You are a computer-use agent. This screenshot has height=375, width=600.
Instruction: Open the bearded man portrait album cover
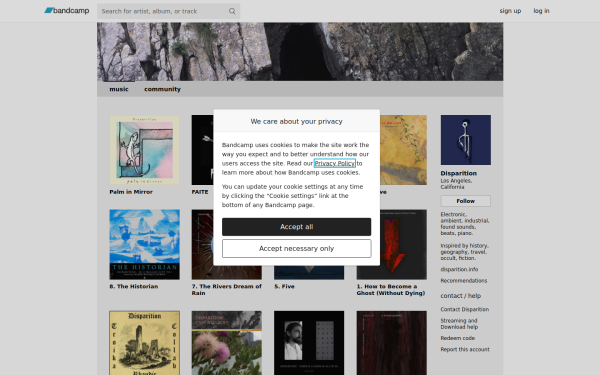tap(309, 343)
